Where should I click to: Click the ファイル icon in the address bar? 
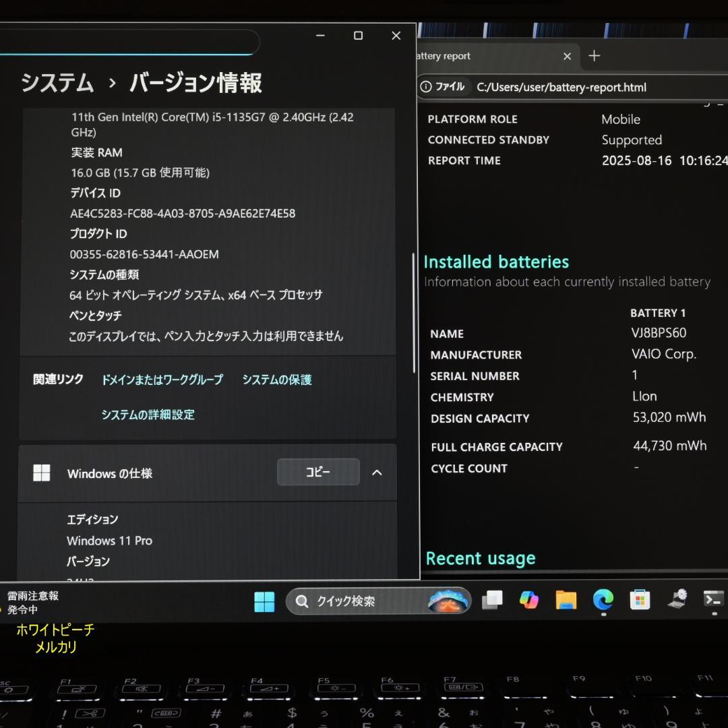tap(444, 87)
